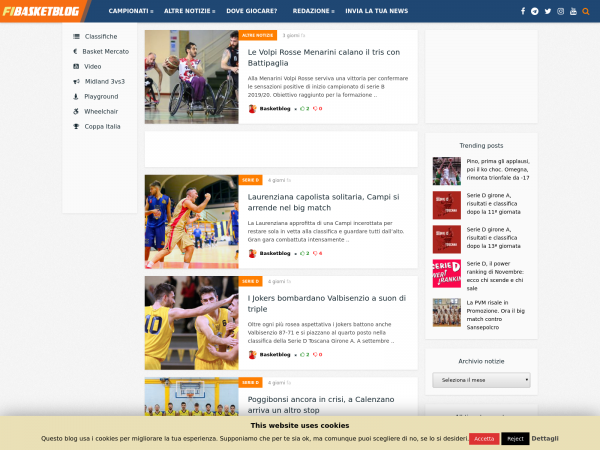
Task: Open I Jokers bombardano Valbisenzio article title
Action: pyautogui.click(x=326, y=303)
